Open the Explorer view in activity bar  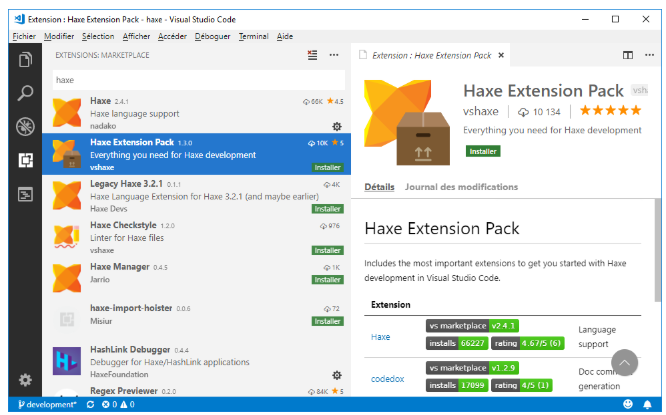point(25,60)
